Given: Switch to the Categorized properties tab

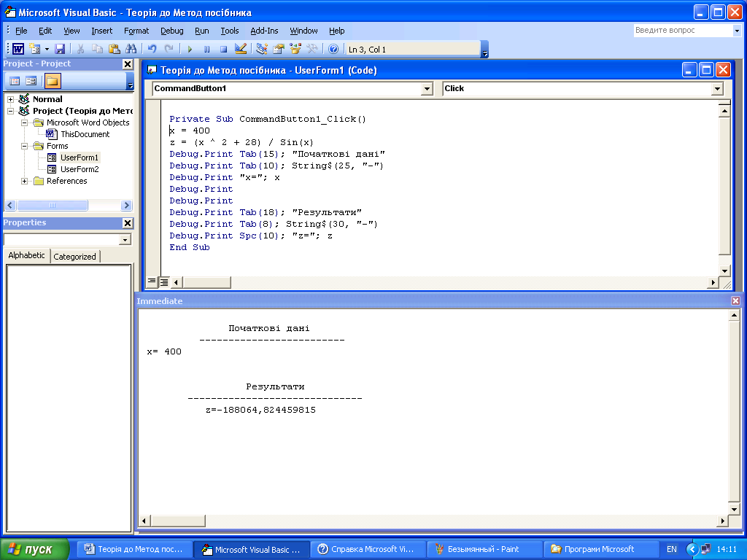Looking at the screenshot, I should coord(75,257).
